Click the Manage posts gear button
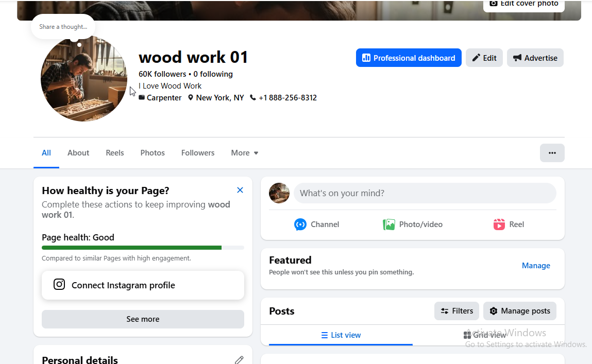 (x=519, y=311)
